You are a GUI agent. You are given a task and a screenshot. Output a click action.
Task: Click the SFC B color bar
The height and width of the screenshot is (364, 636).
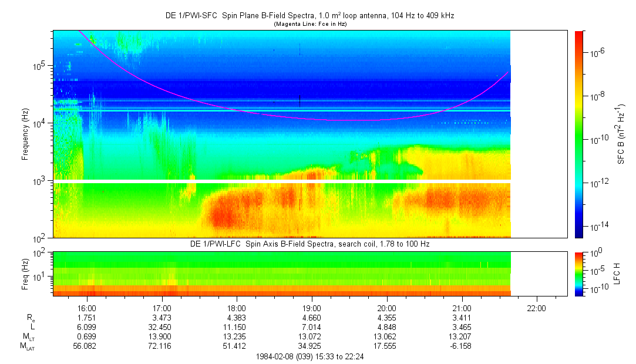pyautogui.click(x=579, y=134)
